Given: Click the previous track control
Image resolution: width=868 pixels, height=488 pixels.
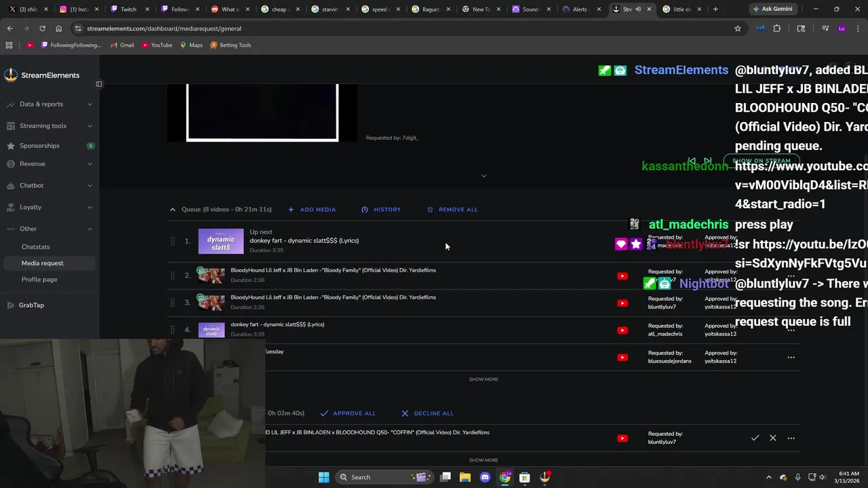Looking at the screenshot, I should [692, 161].
